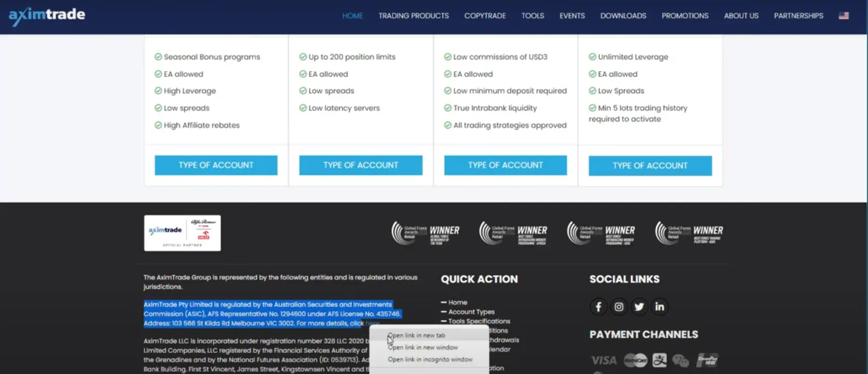Image resolution: width=868 pixels, height=374 pixels.
Task: Go to HOME in the navigation bar
Action: [x=353, y=16]
